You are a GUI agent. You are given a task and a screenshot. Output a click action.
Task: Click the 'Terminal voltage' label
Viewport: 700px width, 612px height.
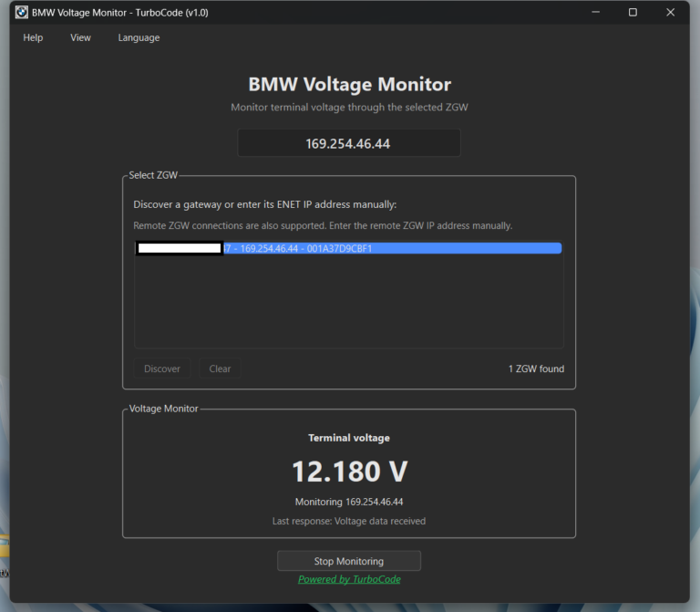click(x=349, y=438)
